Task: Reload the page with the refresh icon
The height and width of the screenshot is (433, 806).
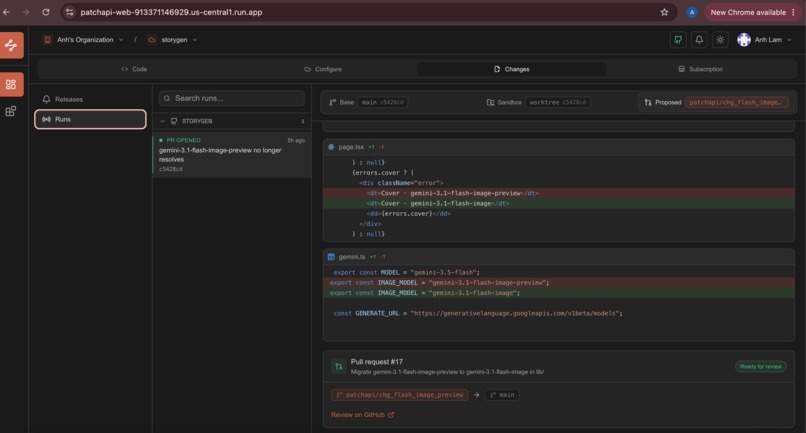Action: pyautogui.click(x=46, y=12)
